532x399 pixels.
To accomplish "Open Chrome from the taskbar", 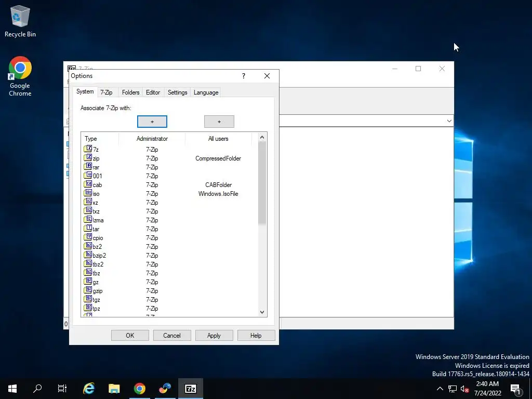I will pyautogui.click(x=139, y=389).
